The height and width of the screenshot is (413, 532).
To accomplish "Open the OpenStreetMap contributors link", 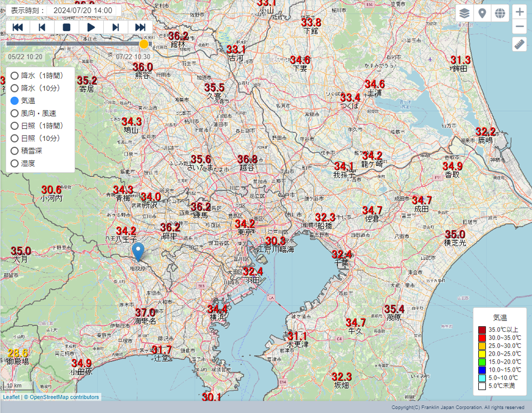I will 64,397.
